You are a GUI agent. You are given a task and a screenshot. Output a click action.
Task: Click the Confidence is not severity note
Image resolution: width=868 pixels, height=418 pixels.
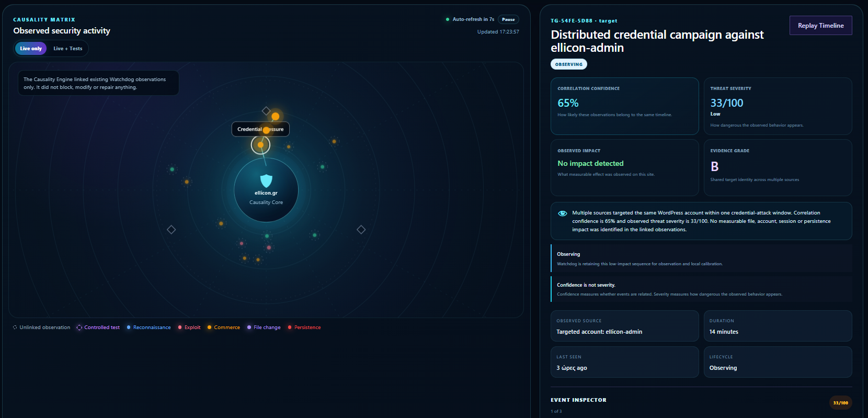click(701, 289)
